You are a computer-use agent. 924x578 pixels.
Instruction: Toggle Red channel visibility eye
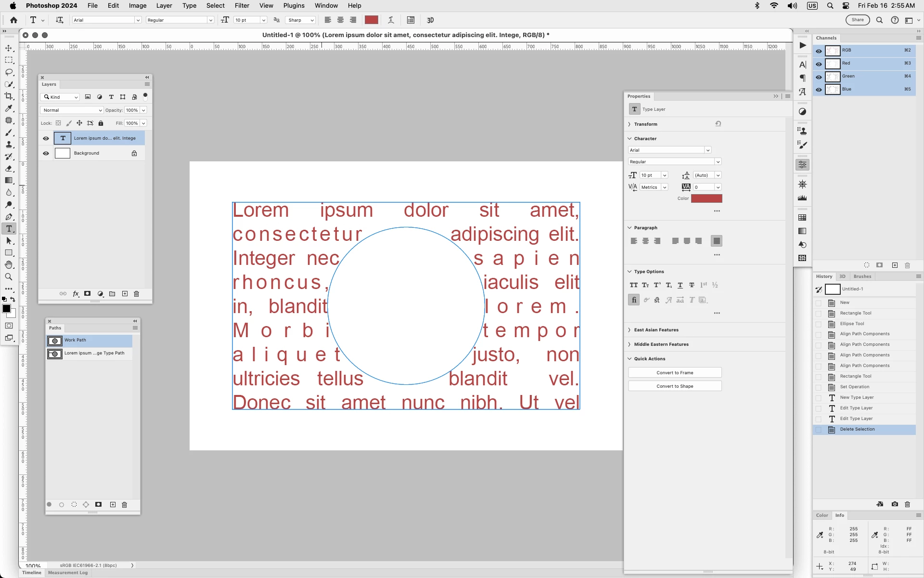pyautogui.click(x=819, y=64)
